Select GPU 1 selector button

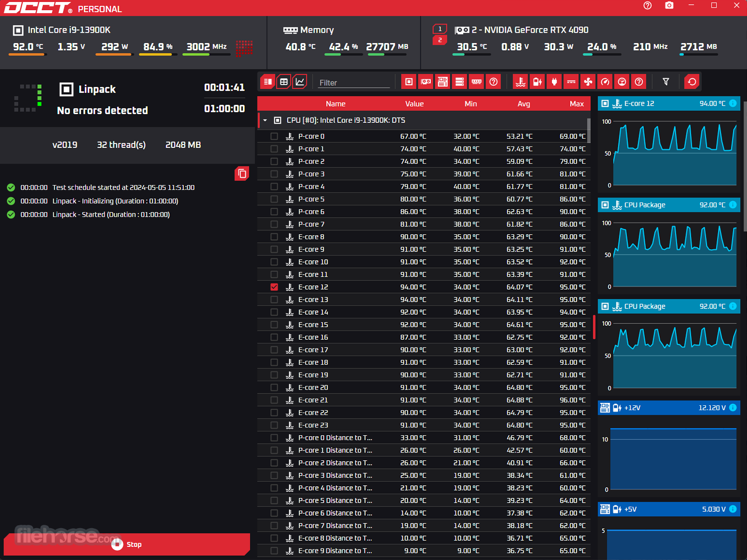click(x=440, y=29)
